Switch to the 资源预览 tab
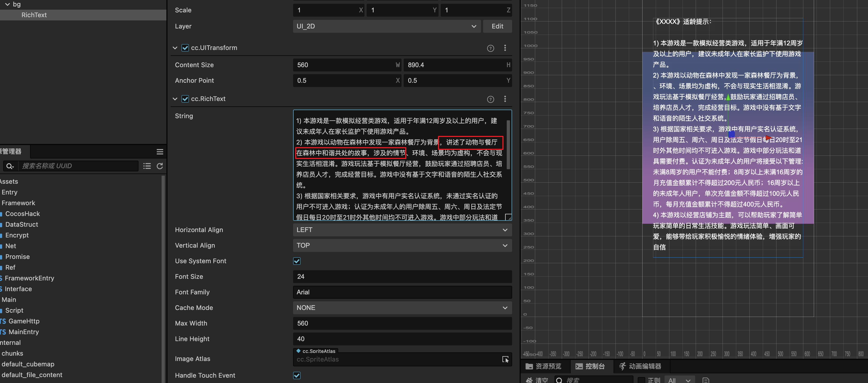 544,366
